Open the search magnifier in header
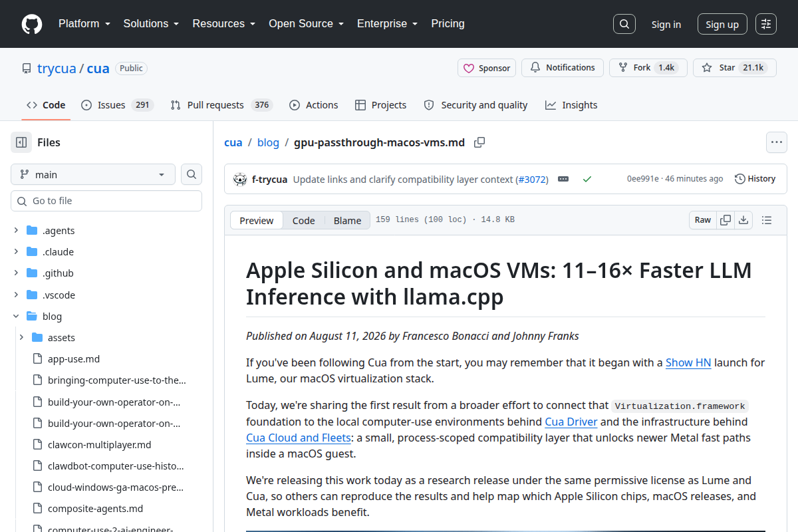The image size is (798, 532). coord(624,24)
